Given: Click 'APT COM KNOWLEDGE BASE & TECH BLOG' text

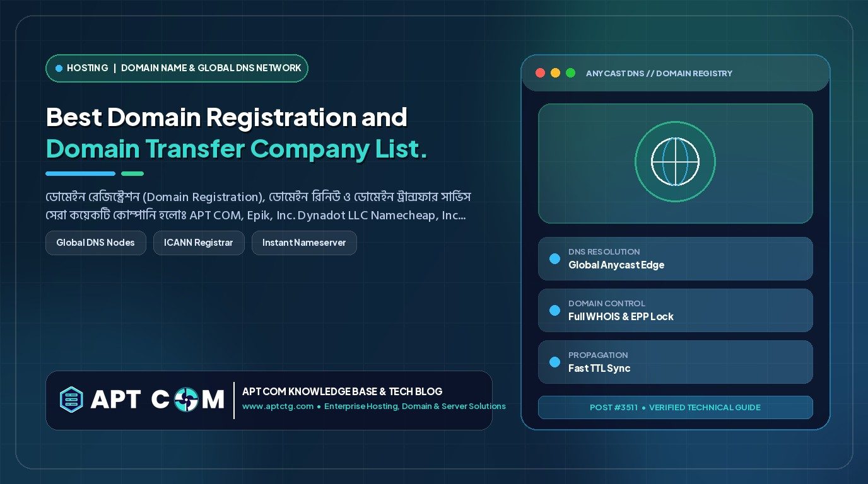Looking at the screenshot, I should [x=343, y=391].
